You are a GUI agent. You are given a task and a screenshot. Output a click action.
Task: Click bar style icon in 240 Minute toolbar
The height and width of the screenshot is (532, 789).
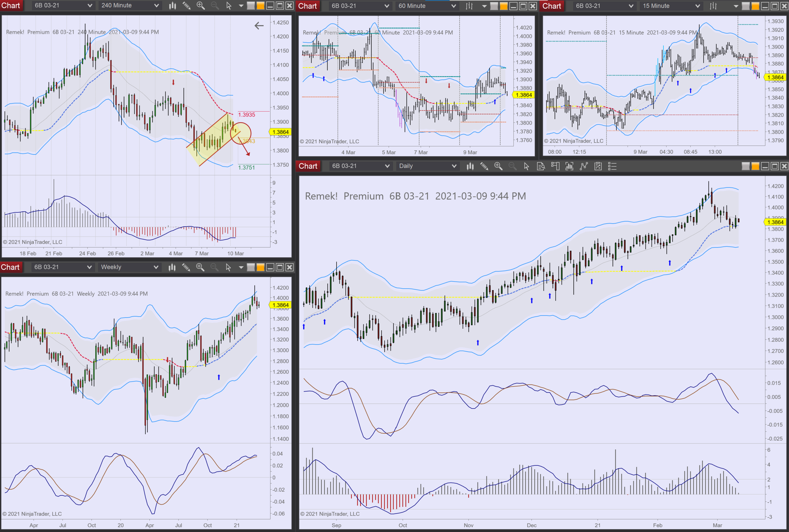point(172,5)
